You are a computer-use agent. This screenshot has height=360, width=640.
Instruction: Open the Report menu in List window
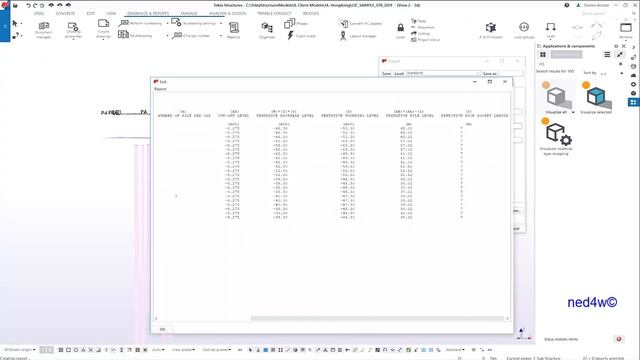[160, 89]
